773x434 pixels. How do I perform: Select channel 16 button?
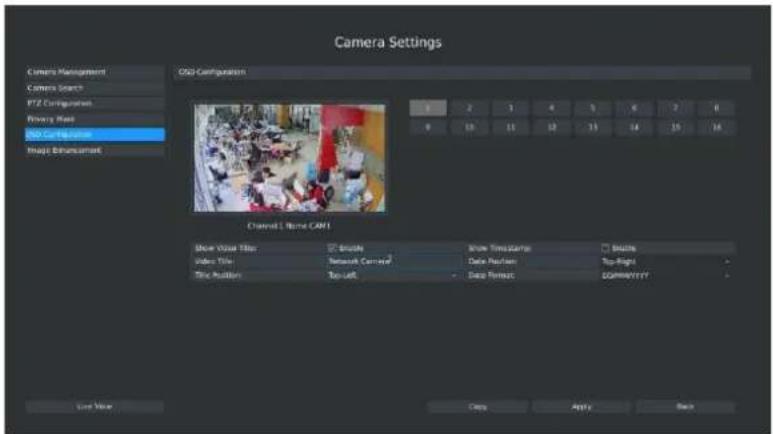tap(717, 127)
